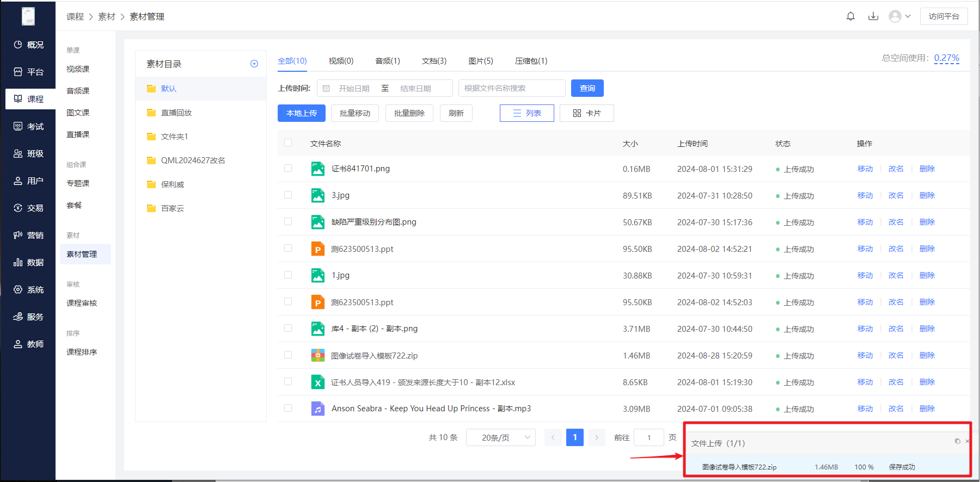
Task: Click the 访问平台 button
Action: 944,16
